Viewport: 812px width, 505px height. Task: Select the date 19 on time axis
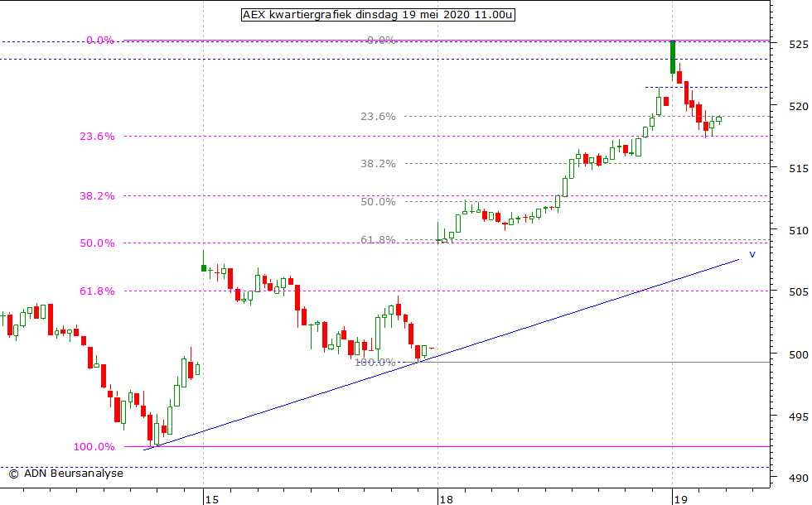tap(680, 499)
